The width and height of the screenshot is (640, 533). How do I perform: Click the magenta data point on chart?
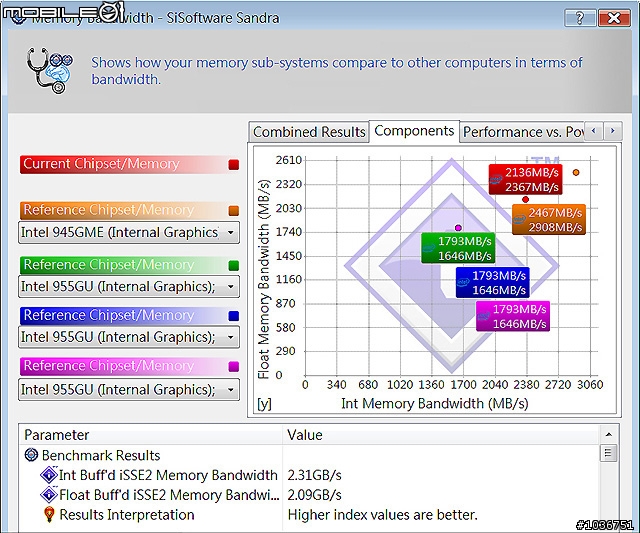click(x=458, y=228)
